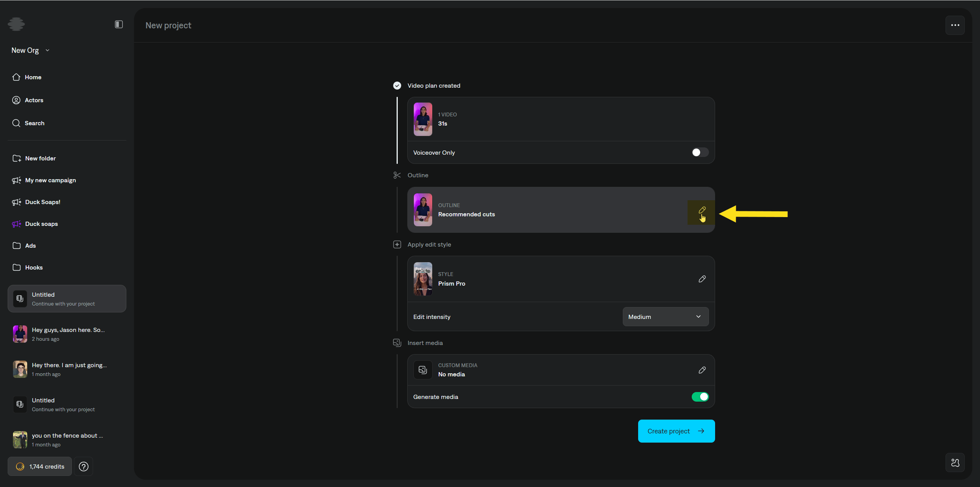The image size is (980, 487).
Task: Click megaphone icon beside My new campaign
Action: [x=16, y=180]
